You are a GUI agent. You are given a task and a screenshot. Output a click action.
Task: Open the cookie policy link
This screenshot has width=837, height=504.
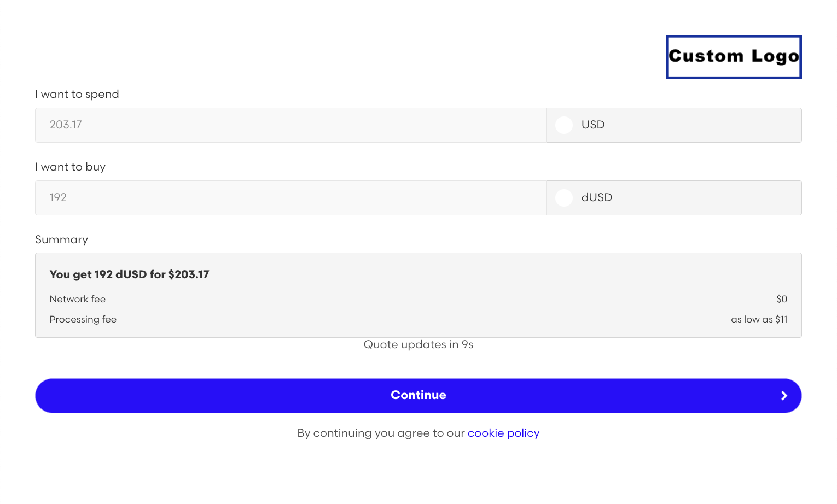coord(503,433)
